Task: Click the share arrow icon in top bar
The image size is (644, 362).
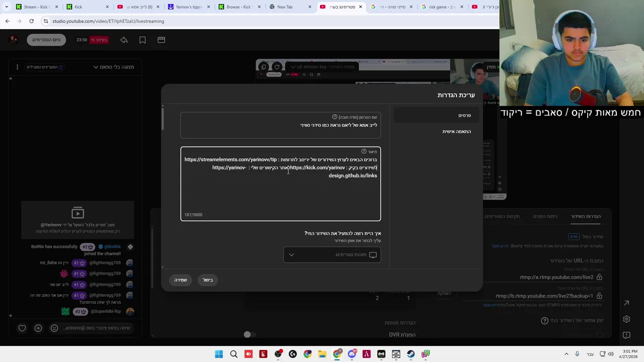Action: (x=124, y=40)
